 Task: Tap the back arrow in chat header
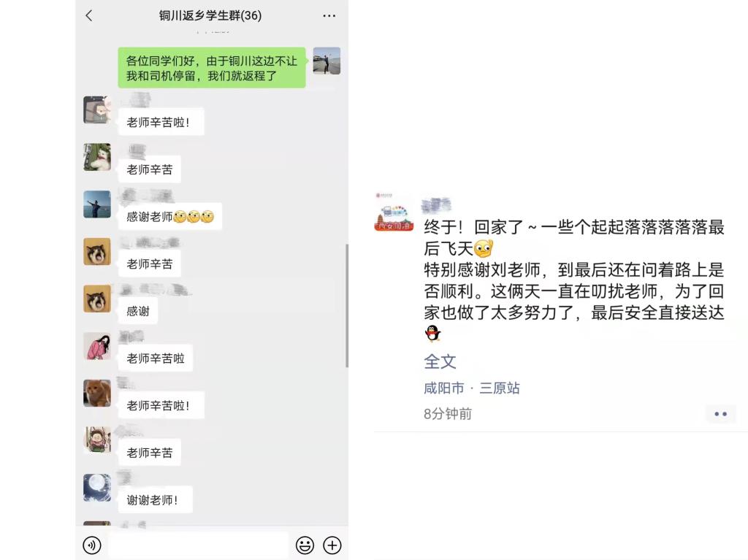tap(88, 16)
